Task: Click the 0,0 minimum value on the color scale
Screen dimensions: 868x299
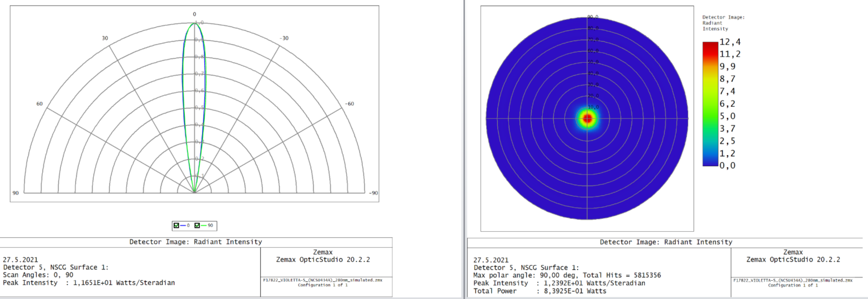Action: click(x=728, y=165)
